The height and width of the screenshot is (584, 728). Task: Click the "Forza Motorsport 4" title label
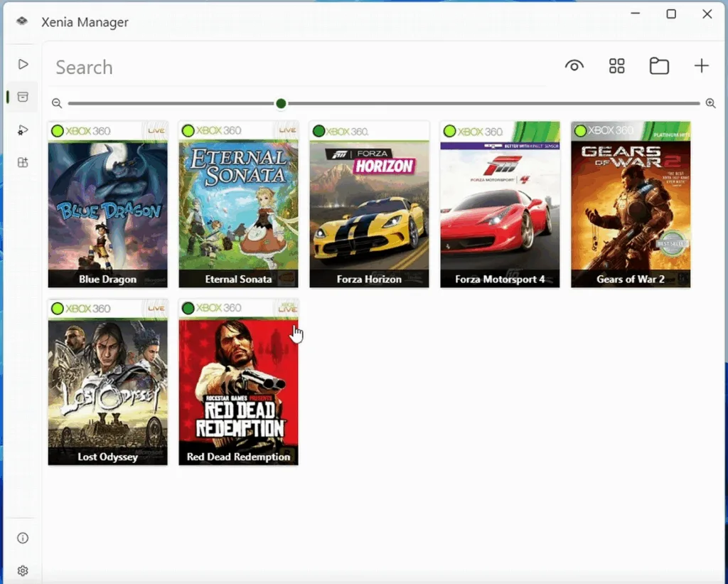click(500, 280)
